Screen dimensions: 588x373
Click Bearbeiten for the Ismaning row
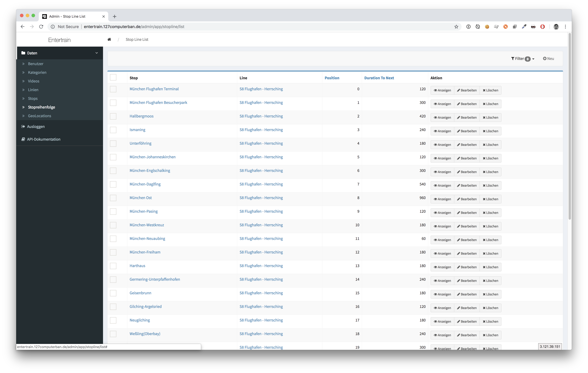[x=467, y=131]
